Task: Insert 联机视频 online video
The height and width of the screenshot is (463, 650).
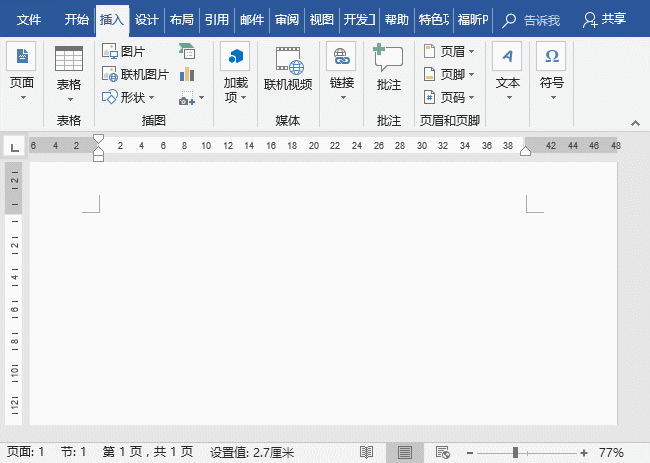Action: click(x=288, y=68)
